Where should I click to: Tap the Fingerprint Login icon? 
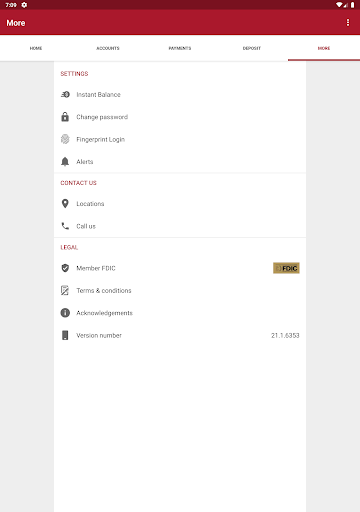65,139
